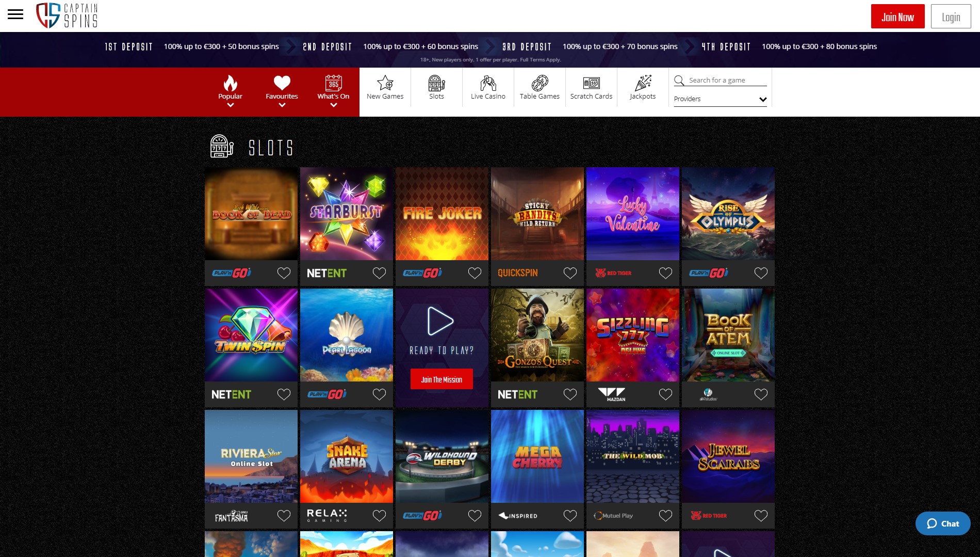Image resolution: width=980 pixels, height=557 pixels.
Task: Toggle heart on Sizzling 777 Deluxe
Action: [x=665, y=394]
